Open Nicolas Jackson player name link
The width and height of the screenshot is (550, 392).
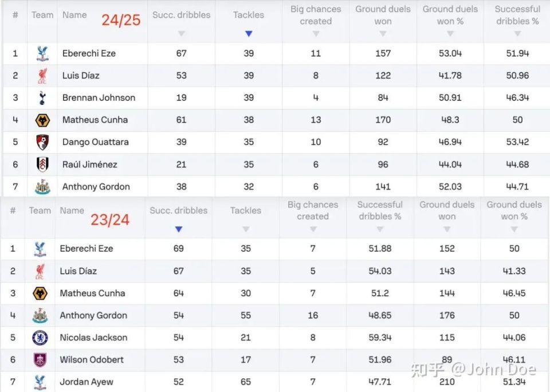pos(93,338)
